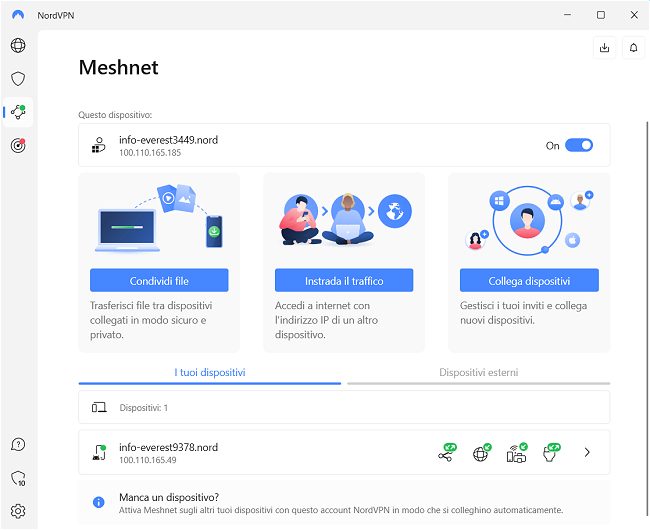Image resolution: width=650 pixels, height=530 pixels.
Task: Open the Dark Web Monitor target icon
Action: [x=18, y=145]
